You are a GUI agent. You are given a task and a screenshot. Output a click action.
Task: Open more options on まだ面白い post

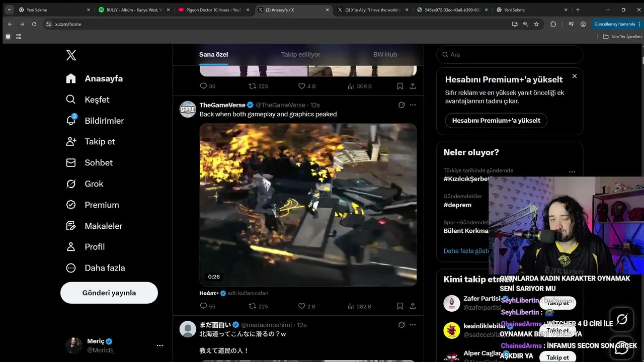tap(413, 325)
